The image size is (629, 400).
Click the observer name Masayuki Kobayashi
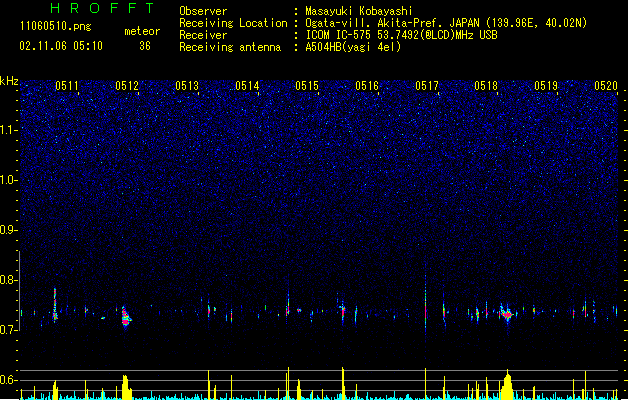pos(359,11)
